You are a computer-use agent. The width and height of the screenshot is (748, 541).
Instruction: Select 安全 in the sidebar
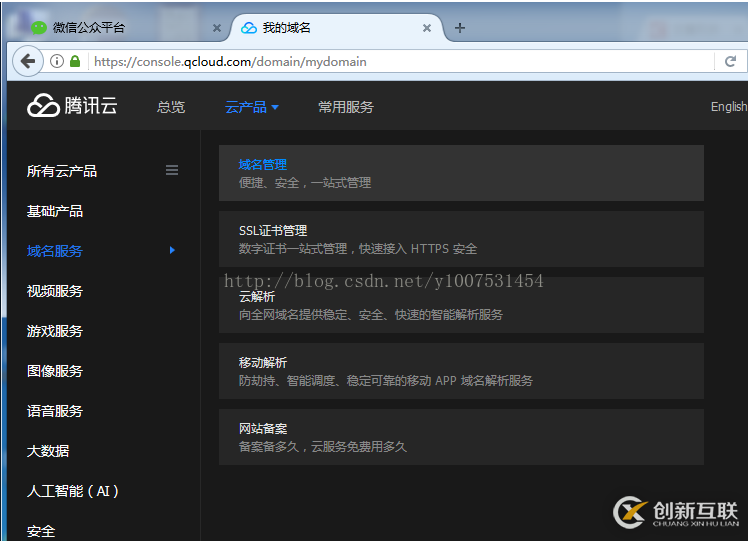(x=41, y=531)
